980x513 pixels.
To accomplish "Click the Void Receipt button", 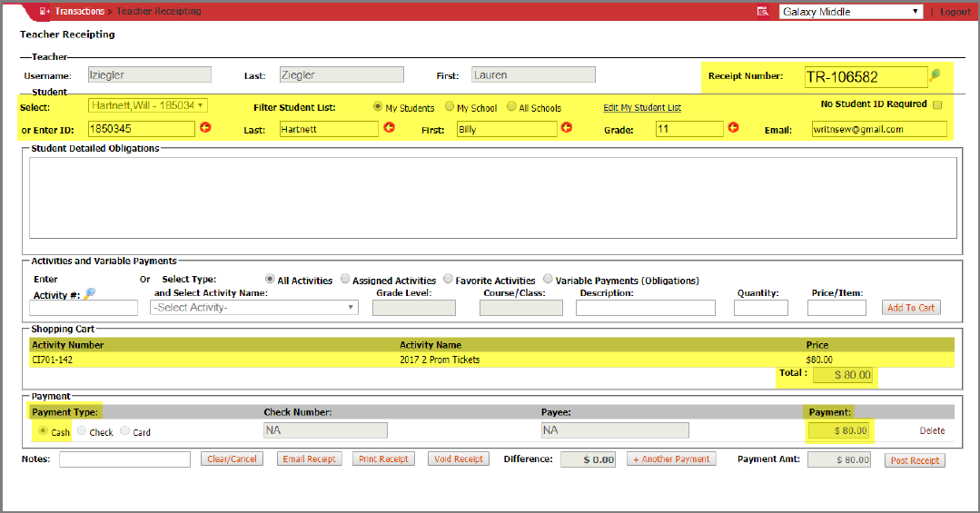I will click(459, 459).
